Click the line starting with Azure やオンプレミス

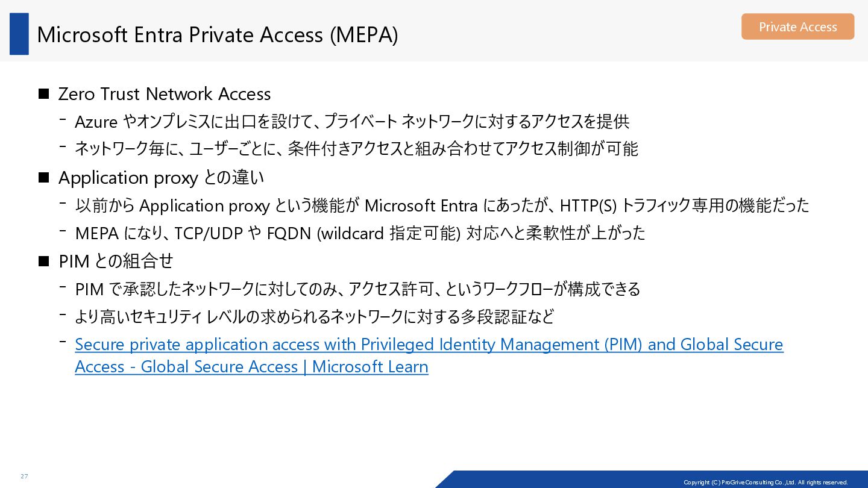coord(352,122)
